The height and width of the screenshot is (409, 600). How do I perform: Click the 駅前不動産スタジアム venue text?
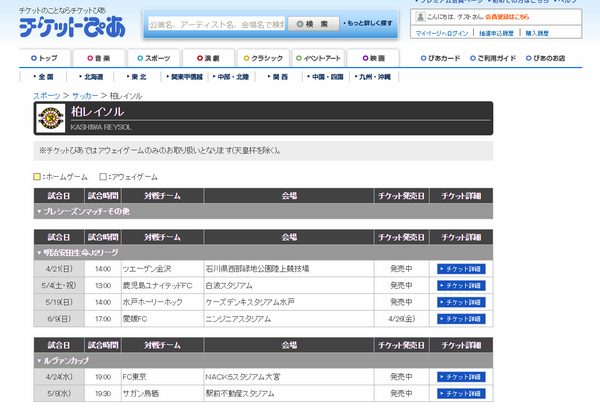pos(240,393)
